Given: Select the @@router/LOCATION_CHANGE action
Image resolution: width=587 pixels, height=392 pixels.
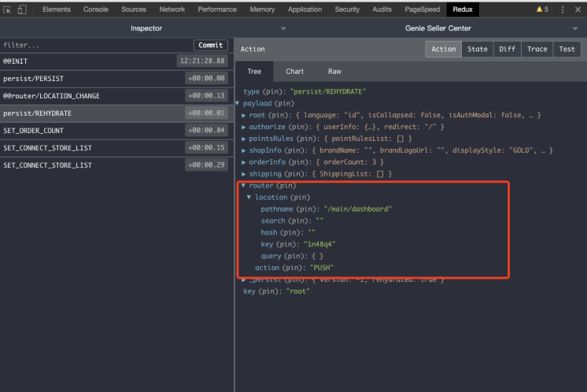Looking at the screenshot, I should pyautogui.click(x=116, y=96).
